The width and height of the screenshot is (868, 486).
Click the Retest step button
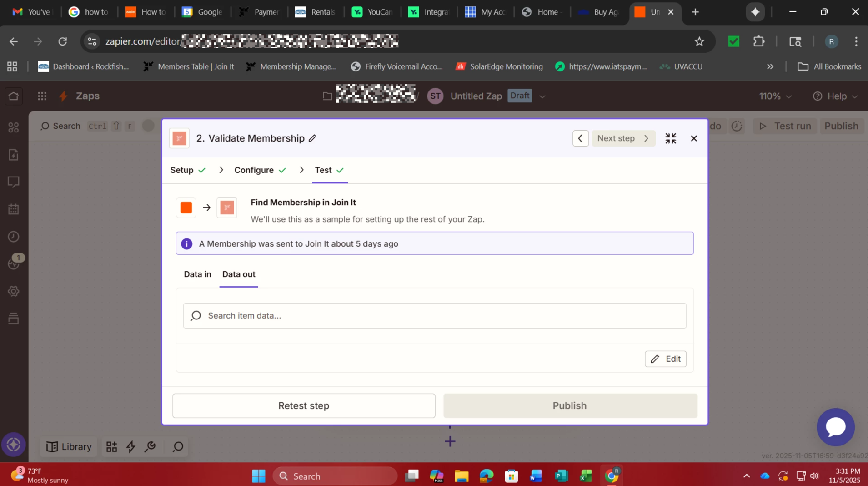tap(303, 405)
